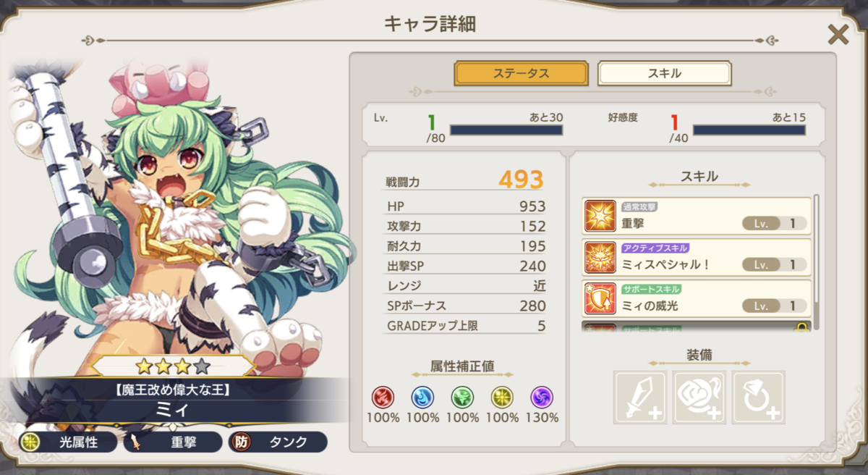
Task: Switch to the ステータス tab
Action: 521,73
